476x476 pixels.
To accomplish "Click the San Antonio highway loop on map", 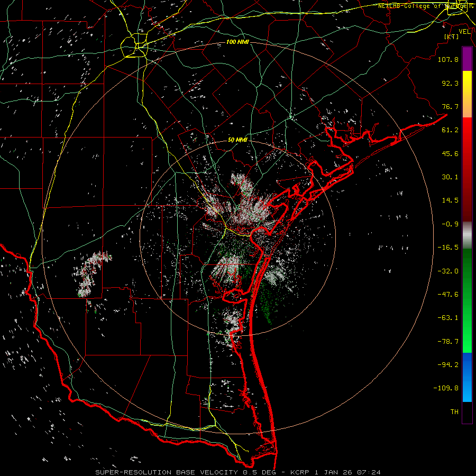I will click(x=134, y=45).
